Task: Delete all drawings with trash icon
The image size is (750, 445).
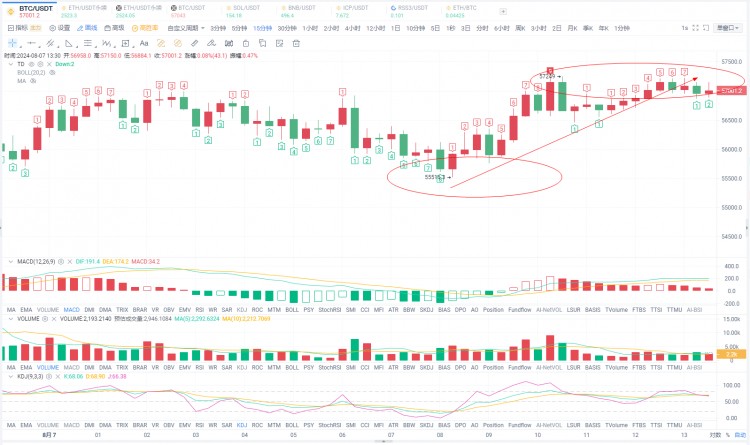Action: coord(296,44)
